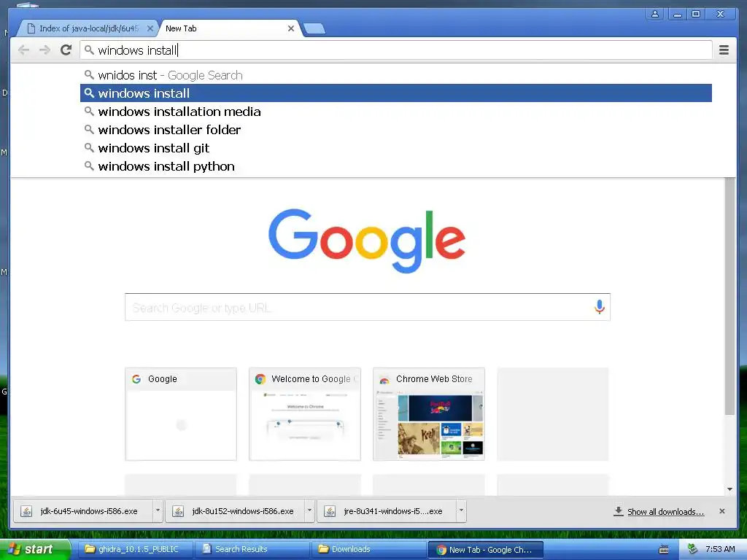This screenshot has height=560, width=747.
Task: Close the downloads bar
Action: [722, 511]
